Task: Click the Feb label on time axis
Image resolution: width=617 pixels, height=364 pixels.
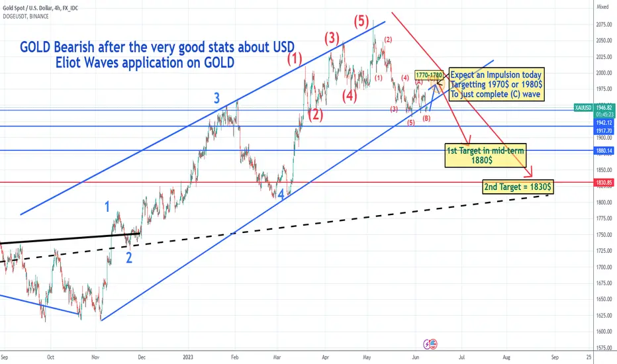Action: [234, 357]
